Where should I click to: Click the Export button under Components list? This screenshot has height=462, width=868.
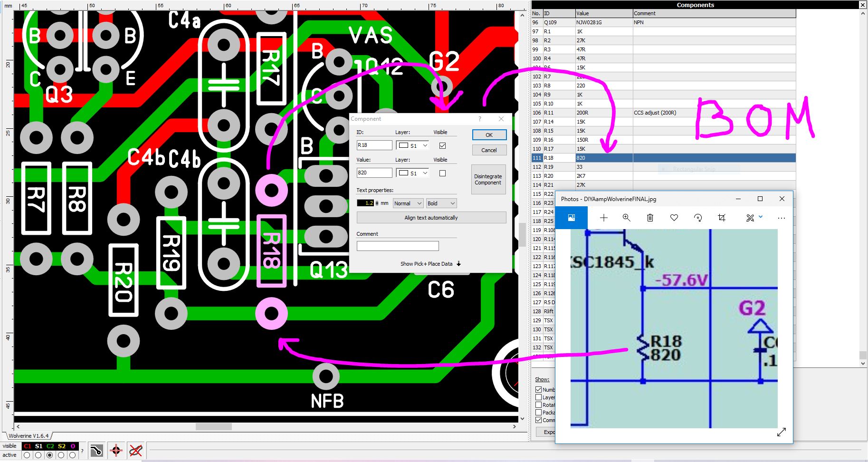click(546, 432)
